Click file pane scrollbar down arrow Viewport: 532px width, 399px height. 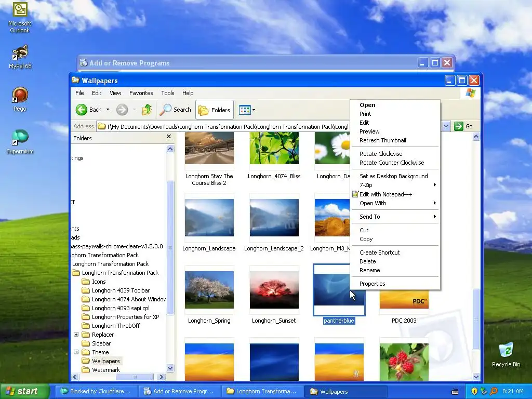476,377
